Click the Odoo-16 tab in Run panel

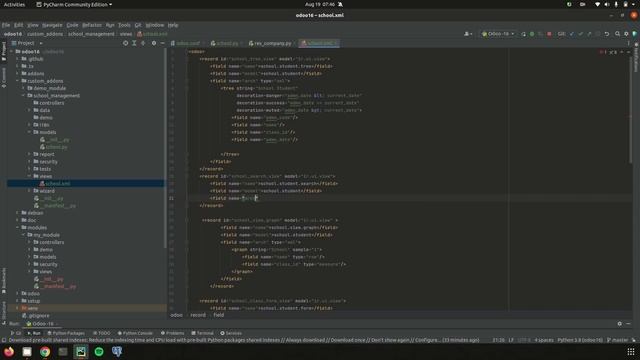(42, 324)
